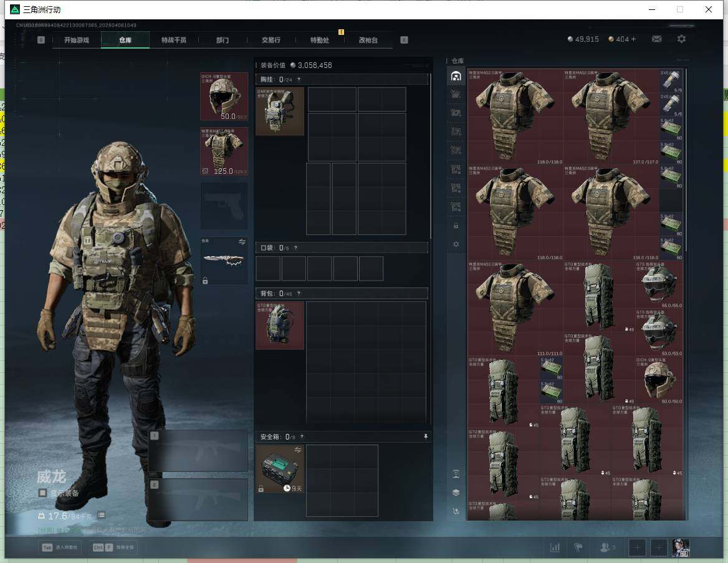Click the 装备价值 3,056,456 label
This screenshot has width=728, height=563.
pos(295,65)
